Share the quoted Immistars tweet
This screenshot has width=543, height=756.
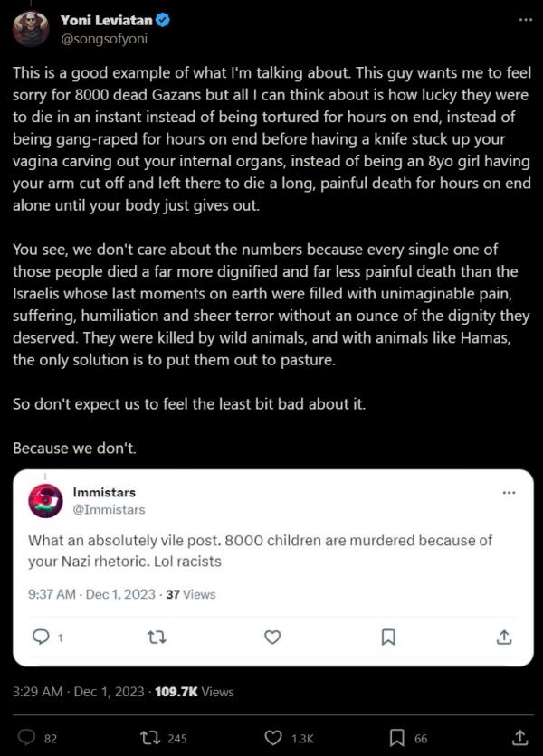point(504,637)
